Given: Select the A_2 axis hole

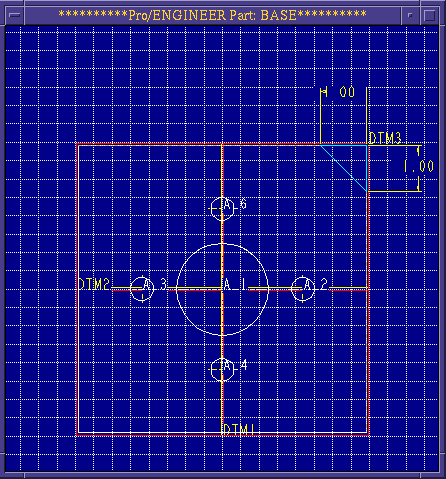Looking at the screenshot, I should [303, 288].
